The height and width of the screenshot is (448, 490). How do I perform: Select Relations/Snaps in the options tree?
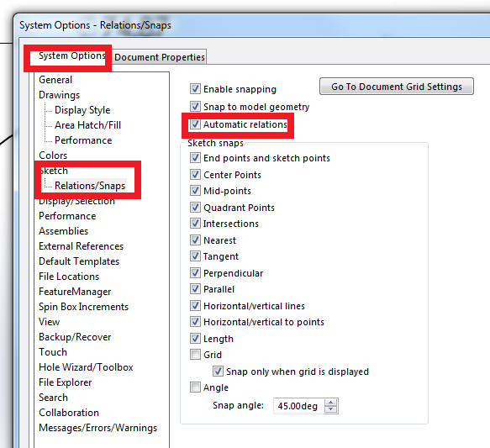(90, 186)
